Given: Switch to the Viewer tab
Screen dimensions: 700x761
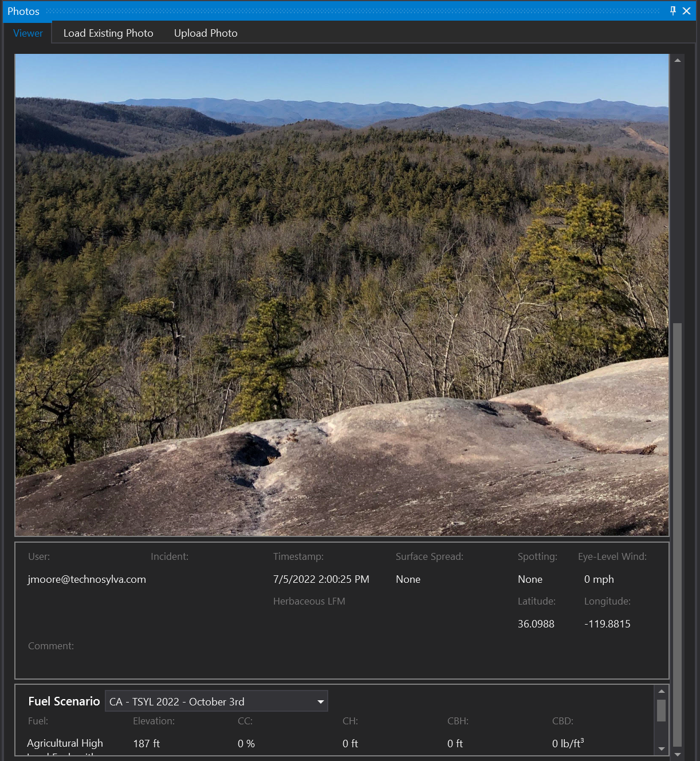Looking at the screenshot, I should [x=27, y=33].
